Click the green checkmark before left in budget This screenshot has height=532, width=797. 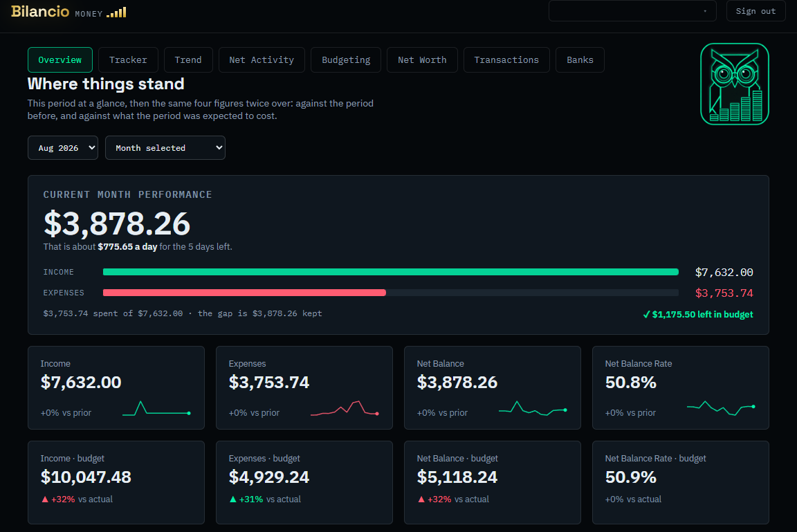coord(647,315)
